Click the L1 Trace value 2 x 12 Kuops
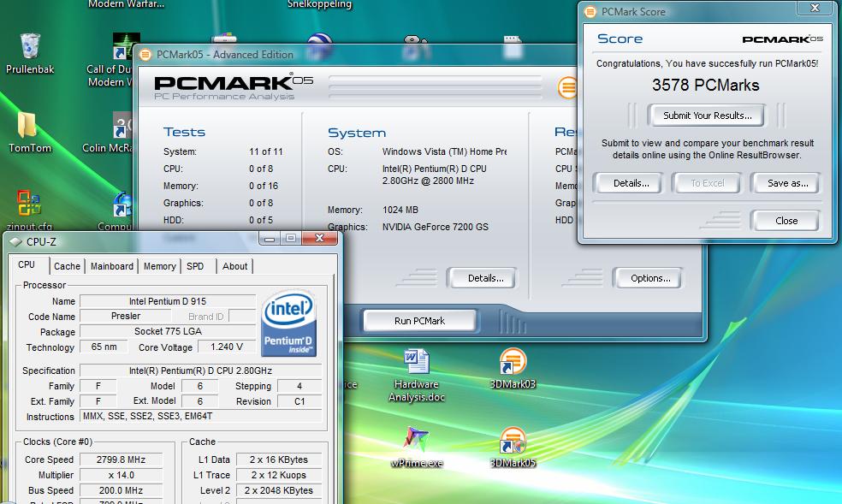The image size is (842, 504). [279, 475]
